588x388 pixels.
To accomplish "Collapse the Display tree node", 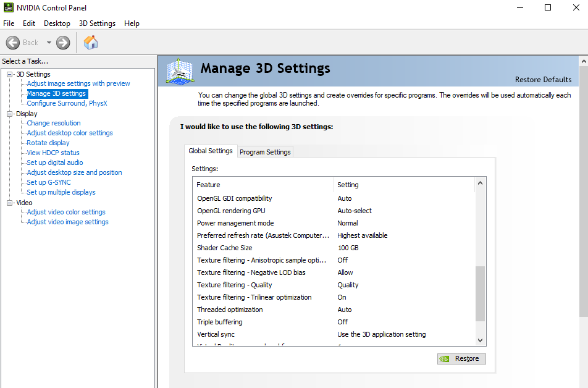I will [10, 114].
